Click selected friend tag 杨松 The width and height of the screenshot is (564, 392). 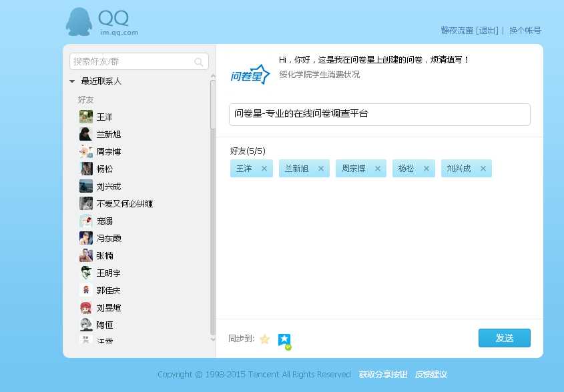(x=414, y=168)
